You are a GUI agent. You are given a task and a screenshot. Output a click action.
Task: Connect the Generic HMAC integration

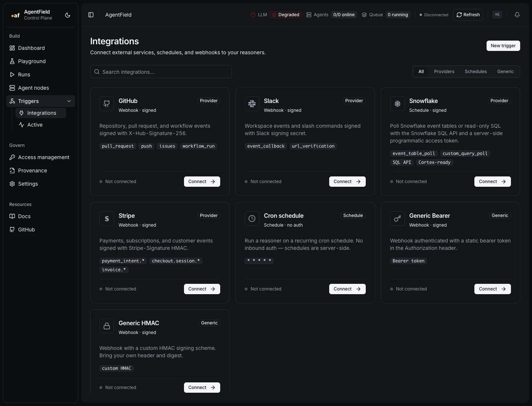point(202,388)
